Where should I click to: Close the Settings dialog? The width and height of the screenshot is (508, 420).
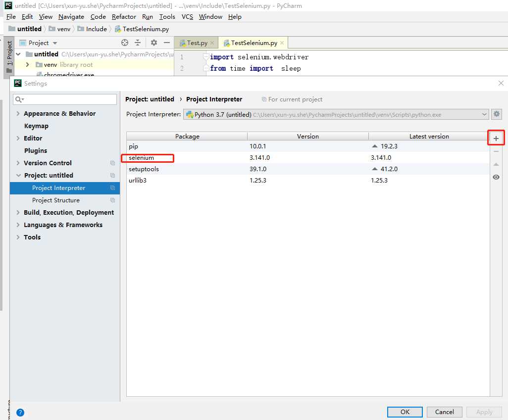[x=501, y=83]
